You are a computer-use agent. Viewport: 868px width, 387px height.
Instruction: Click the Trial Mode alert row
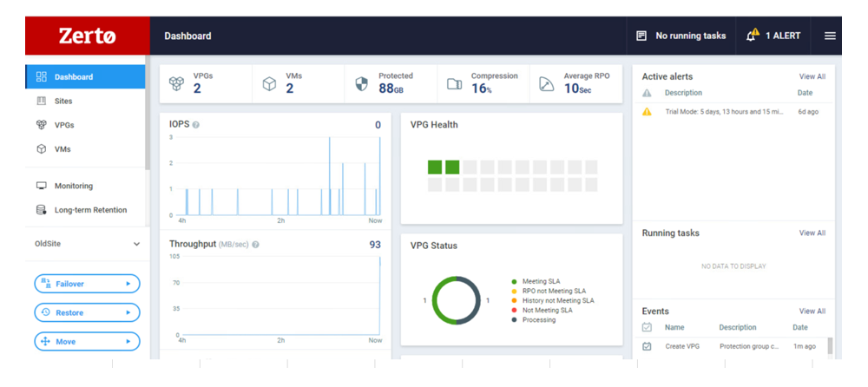point(733,112)
